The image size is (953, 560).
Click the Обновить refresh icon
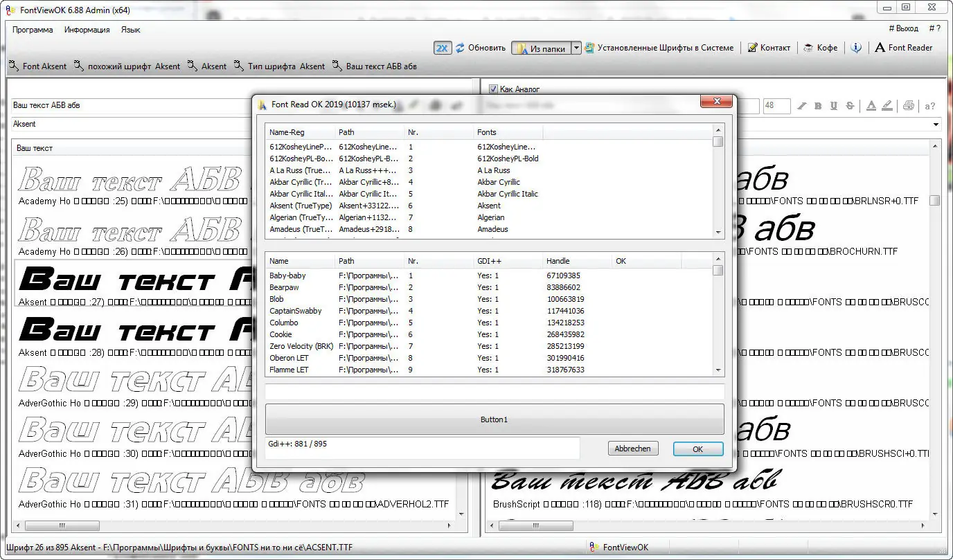point(458,48)
